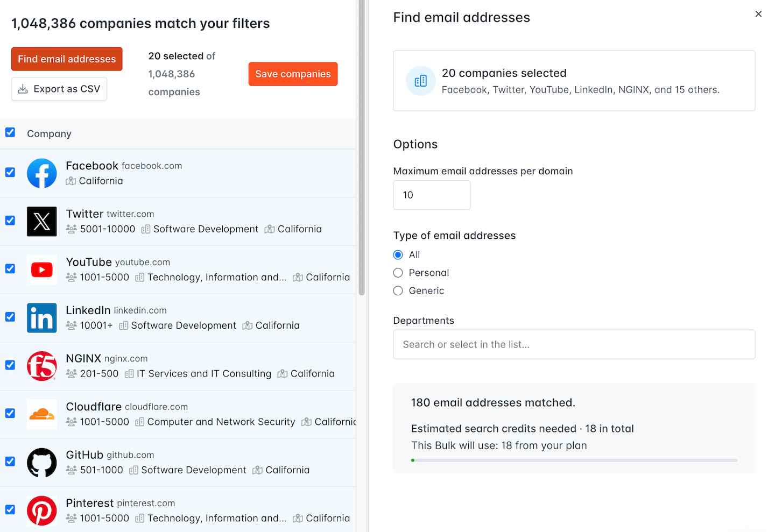Screen dimensions: 775x532
Task: Click the pinterest.com domain text
Action: (x=146, y=503)
